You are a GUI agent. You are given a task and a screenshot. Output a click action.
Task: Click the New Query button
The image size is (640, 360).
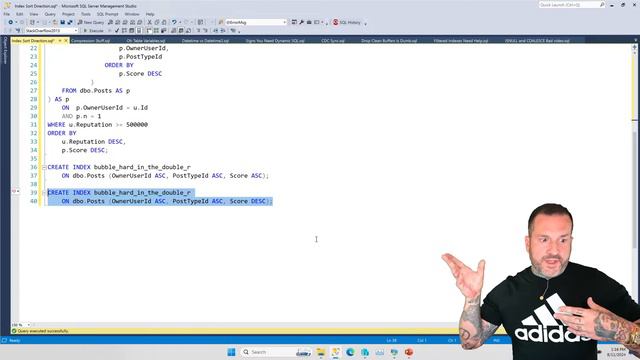click(x=91, y=22)
